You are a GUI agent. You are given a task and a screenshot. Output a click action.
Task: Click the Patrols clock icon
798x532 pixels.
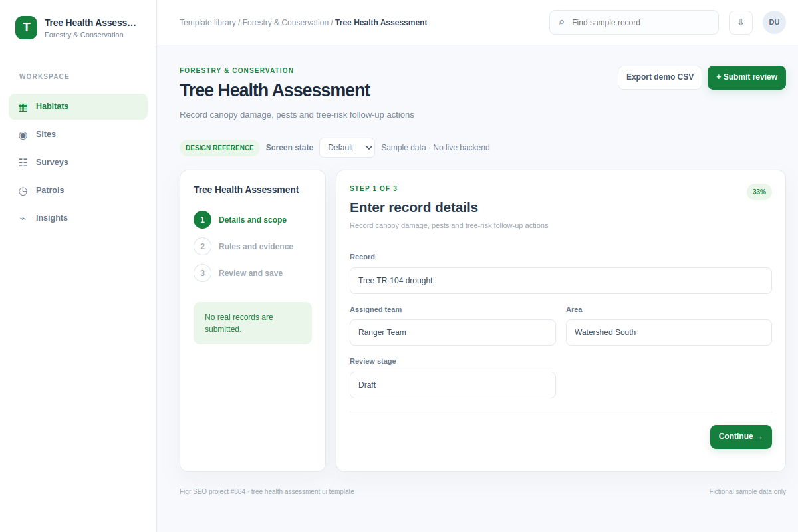click(x=23, y=190)
